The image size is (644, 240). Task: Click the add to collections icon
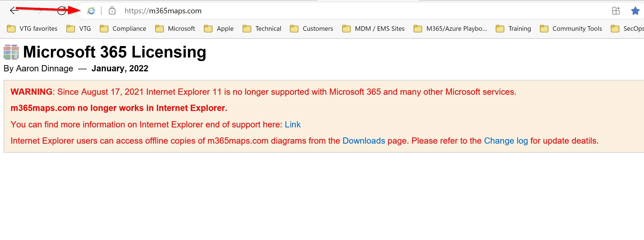point(616,11)
